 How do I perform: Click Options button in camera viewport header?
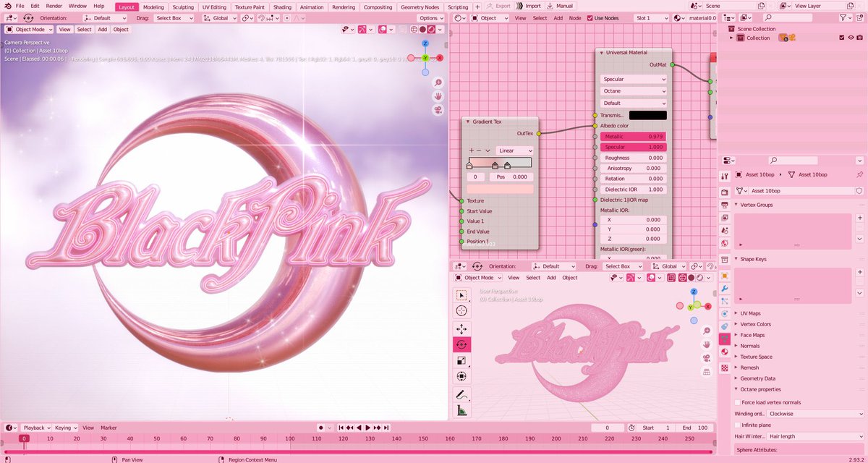click(430, 18)
